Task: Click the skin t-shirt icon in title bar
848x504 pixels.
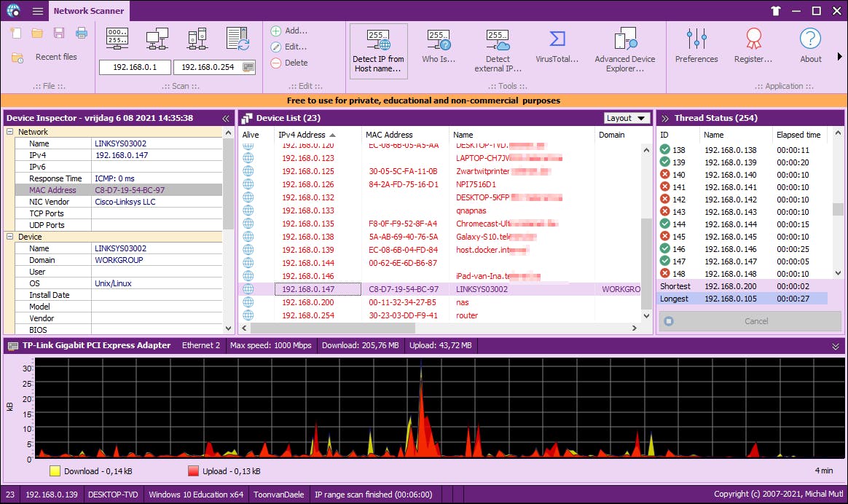Action: click(x=774, y=11)
